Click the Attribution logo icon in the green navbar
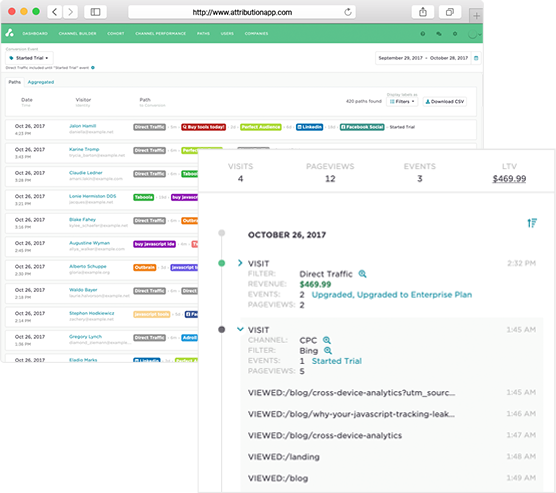Viewport: 556px width, 493px height. coord(9,33)
